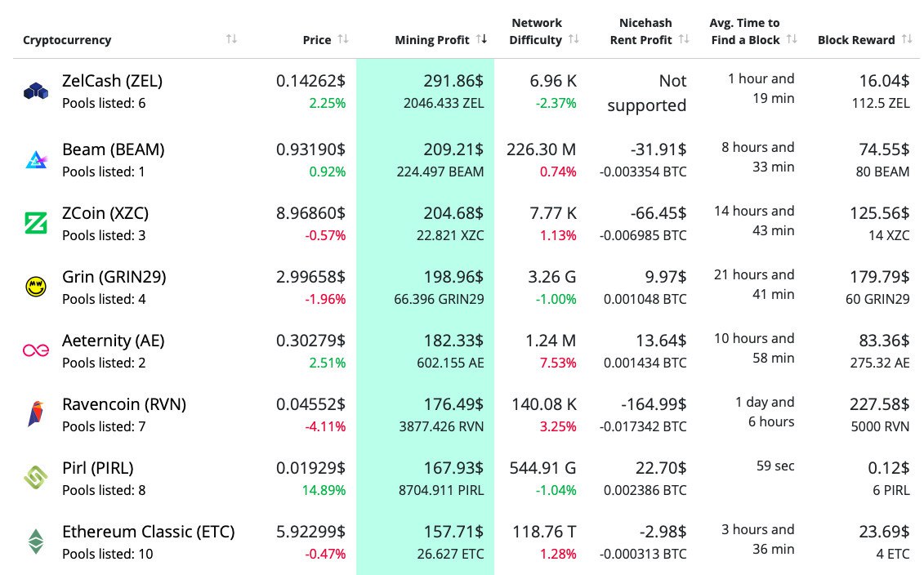Click 'Pools listed: 4' under Grin

coord(104,299)
